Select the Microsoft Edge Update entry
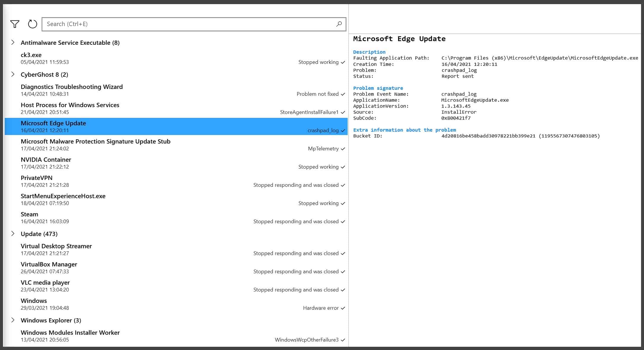 176,127
